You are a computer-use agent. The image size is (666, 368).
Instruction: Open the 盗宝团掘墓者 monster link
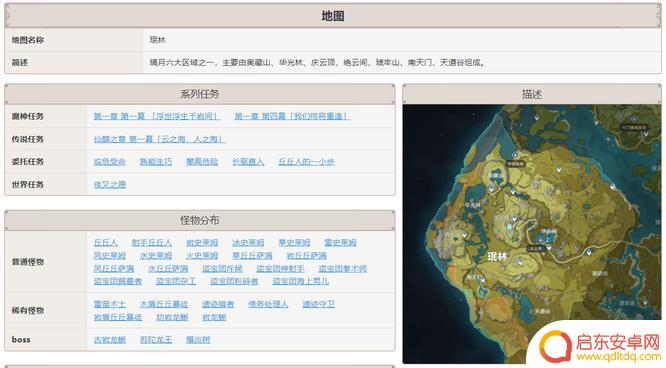pos(118,281)
